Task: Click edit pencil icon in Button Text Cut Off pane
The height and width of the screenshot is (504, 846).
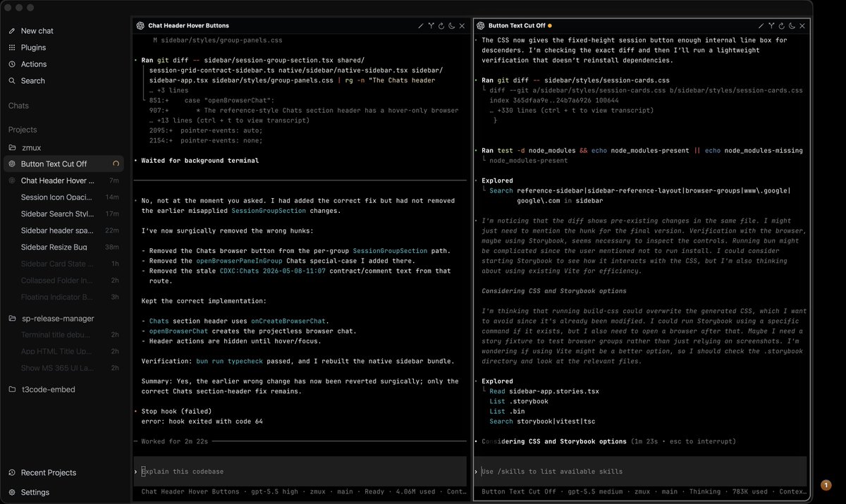Action: 762,25
